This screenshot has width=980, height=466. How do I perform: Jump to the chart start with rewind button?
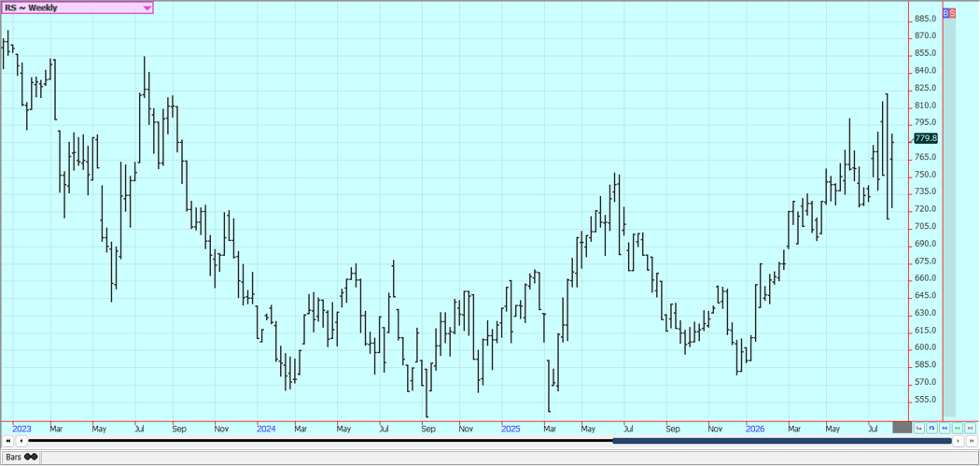coord(8,441)
